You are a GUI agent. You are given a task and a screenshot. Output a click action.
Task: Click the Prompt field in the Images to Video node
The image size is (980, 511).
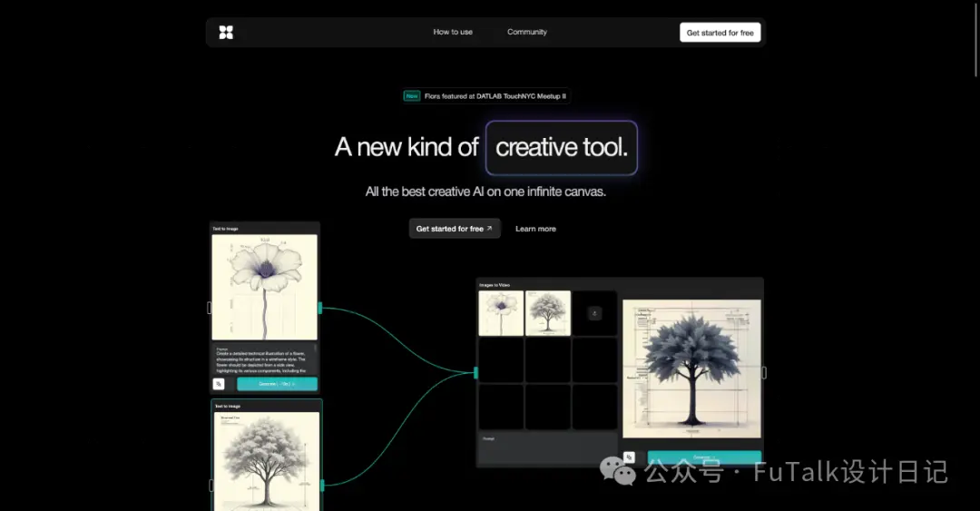[x=548, y=448]
